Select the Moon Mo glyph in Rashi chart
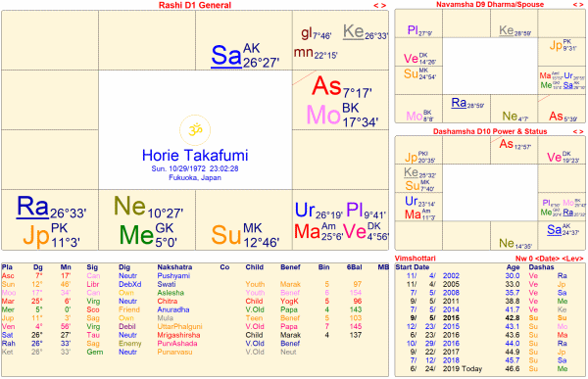Screen dimensions: 588x379 coord(323,115)
